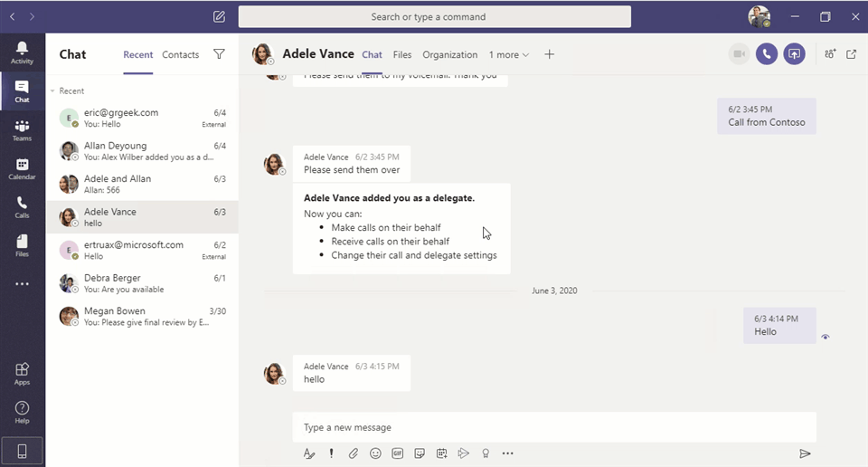Screen dimensions: 868x467
Task: Open the Stream icon in compose toolbar
Action: click(x=463, y=453)
